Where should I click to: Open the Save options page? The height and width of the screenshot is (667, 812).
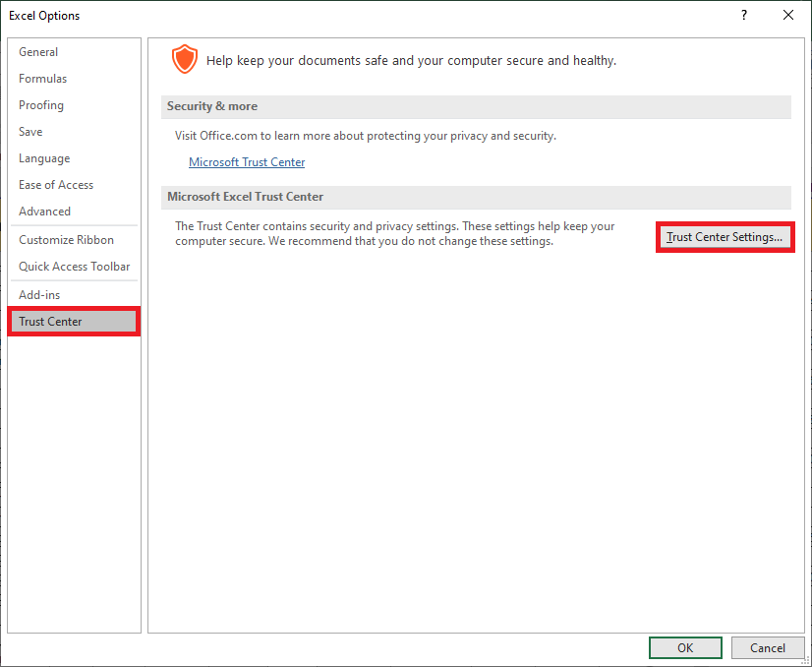[30, 132]
